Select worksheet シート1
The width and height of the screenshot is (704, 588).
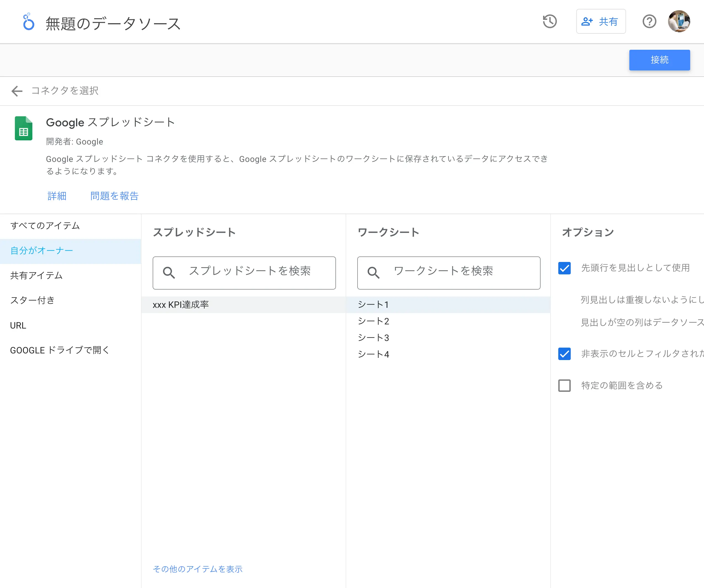point(448,305)
